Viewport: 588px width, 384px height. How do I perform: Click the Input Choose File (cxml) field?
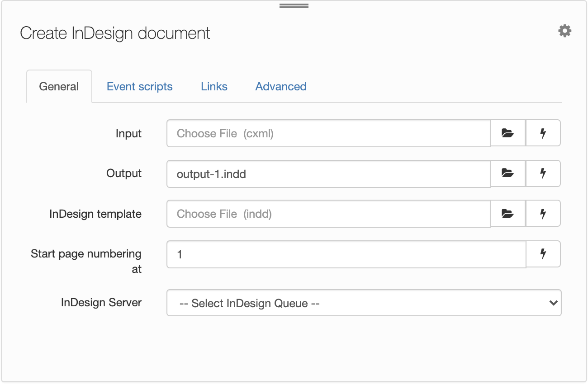tap(329, 133)
